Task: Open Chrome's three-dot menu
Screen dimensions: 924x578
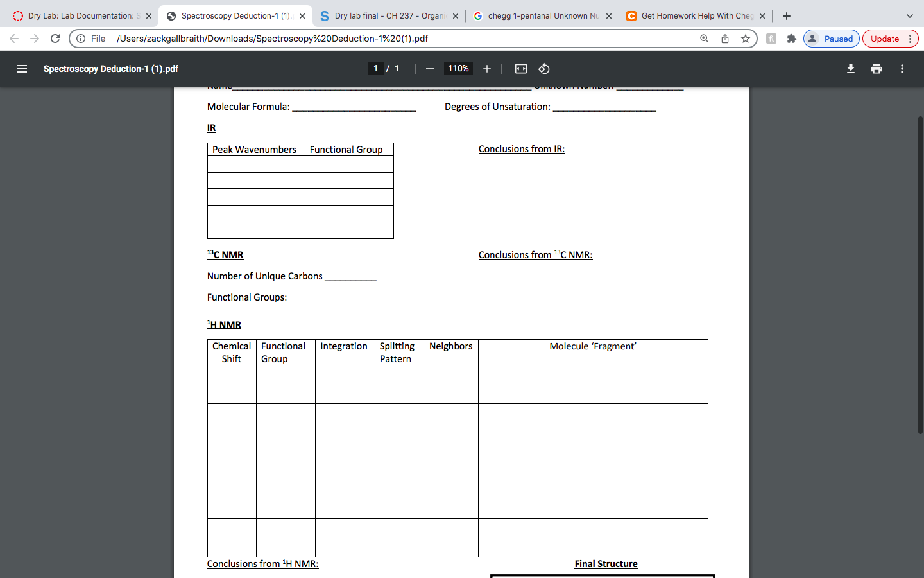Action: pyautogui.click(x=910, y=39)
